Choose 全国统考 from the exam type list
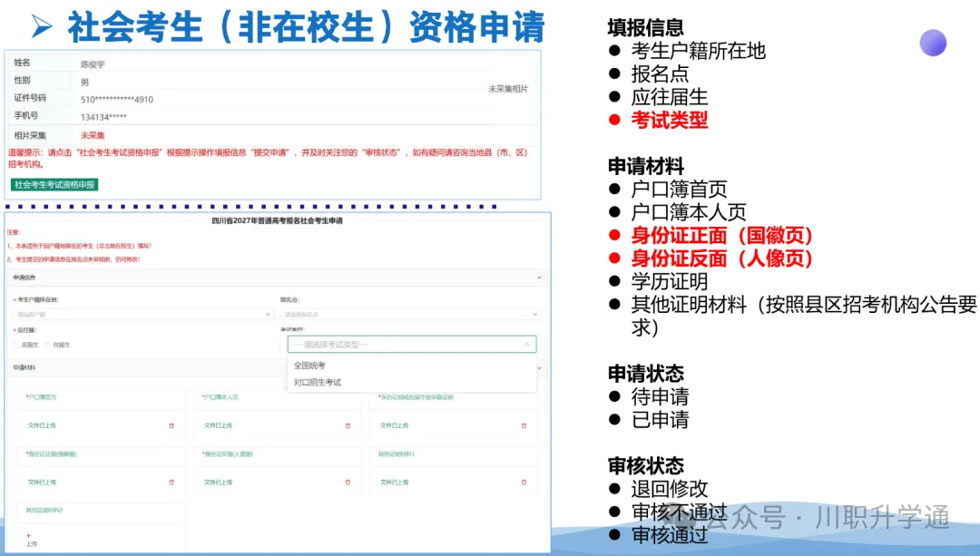 [x=309, y=366]
